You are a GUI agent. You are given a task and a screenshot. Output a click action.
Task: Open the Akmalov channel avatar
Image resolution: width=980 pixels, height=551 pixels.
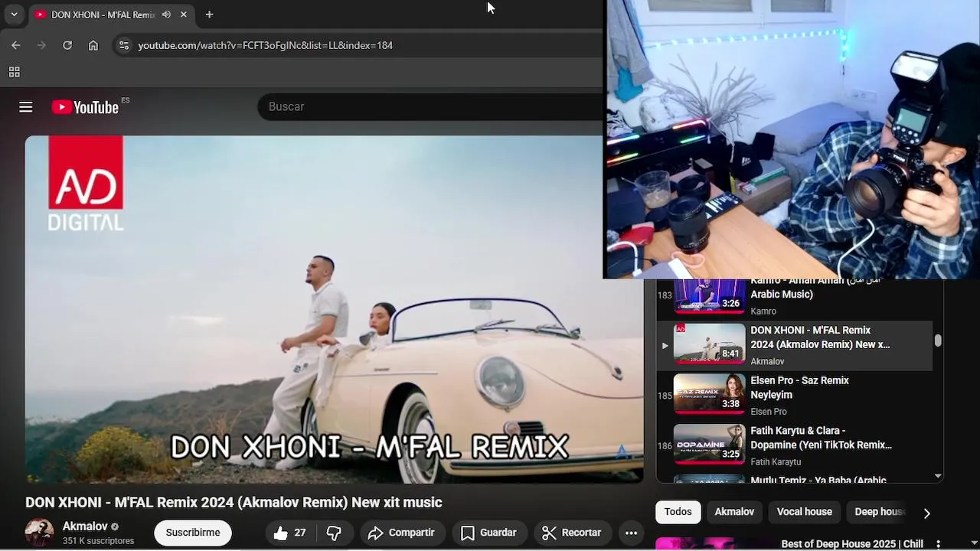(40, 533)
